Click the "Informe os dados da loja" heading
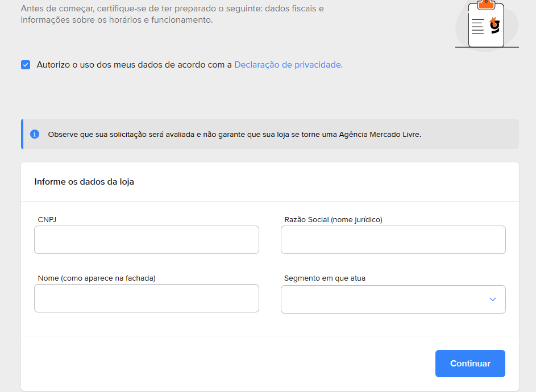The height and width of the screenshot is (392, 536). tap(84, 182)
